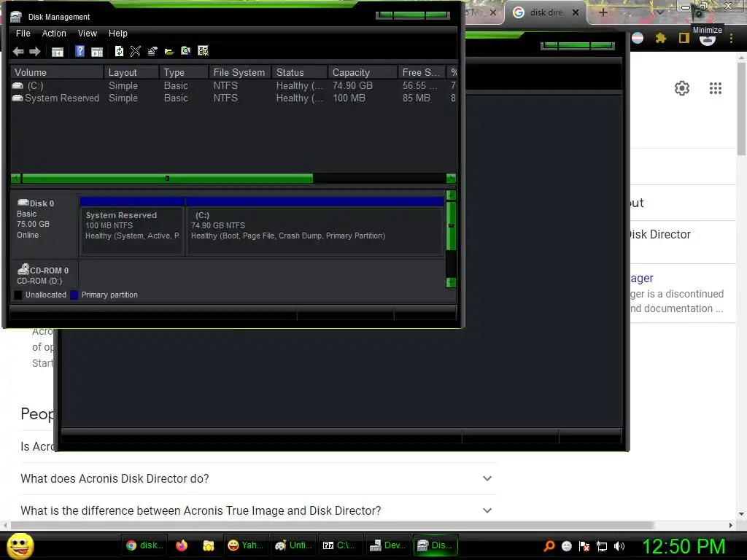Screen dimensions: 747x560
Task: Close the 'disk dire' Chrome tab
Action: 576,12
